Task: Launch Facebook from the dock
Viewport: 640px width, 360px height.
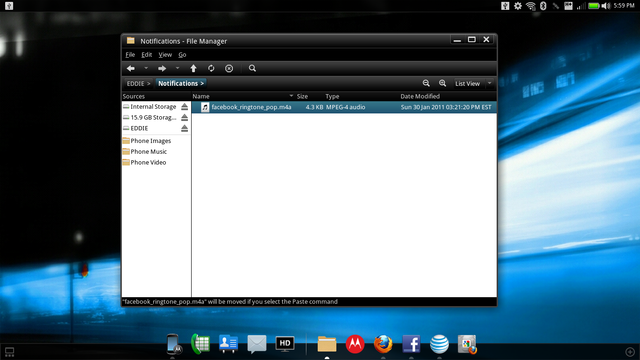Action: (411, 344)
